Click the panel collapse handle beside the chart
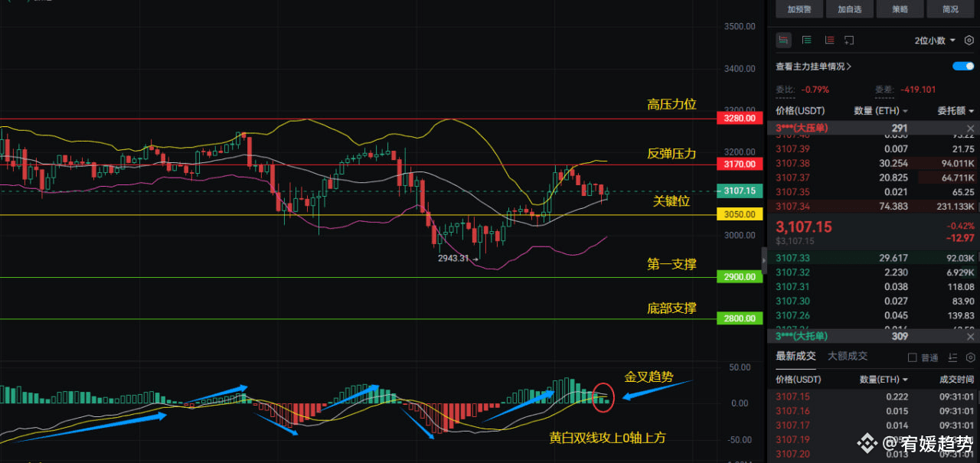 coord(763,260)
